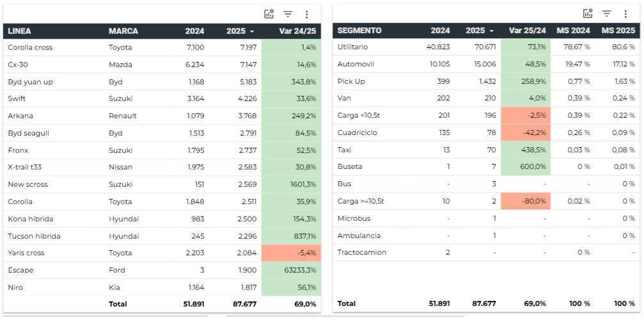This screenshot has width=644, height=322.
Task: Open the chart explore icon above SEGMENTO table
Action: pos(588,13)
